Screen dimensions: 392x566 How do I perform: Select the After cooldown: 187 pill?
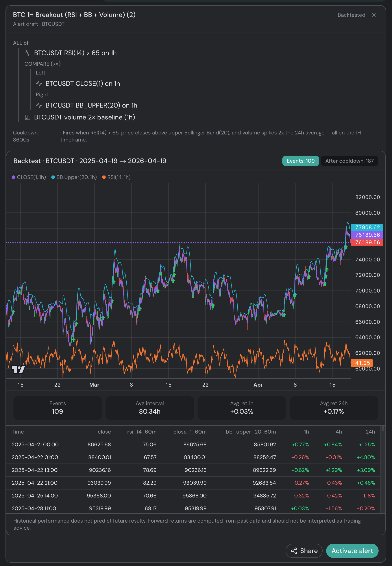[x=349, y=161]
